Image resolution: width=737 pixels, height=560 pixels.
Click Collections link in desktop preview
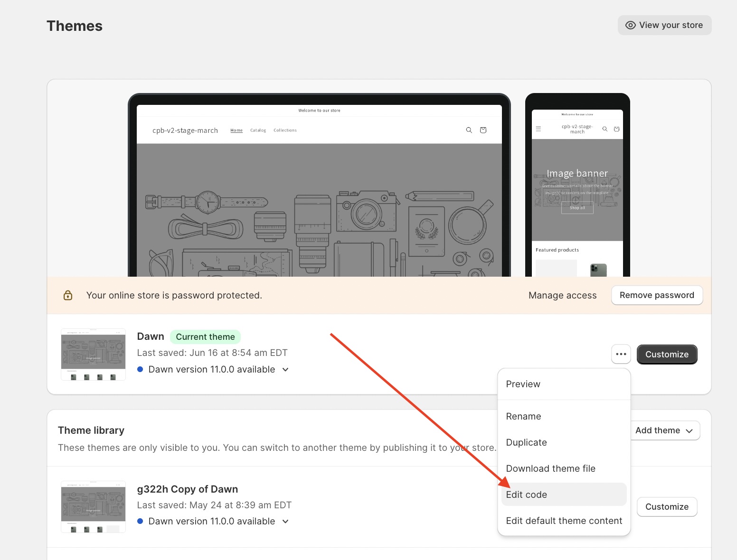click(285, 130)
